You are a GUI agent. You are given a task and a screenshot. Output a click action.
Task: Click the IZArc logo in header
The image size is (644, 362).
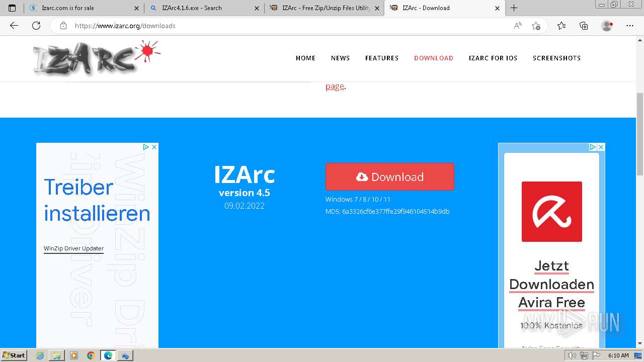tap(97, 57)
